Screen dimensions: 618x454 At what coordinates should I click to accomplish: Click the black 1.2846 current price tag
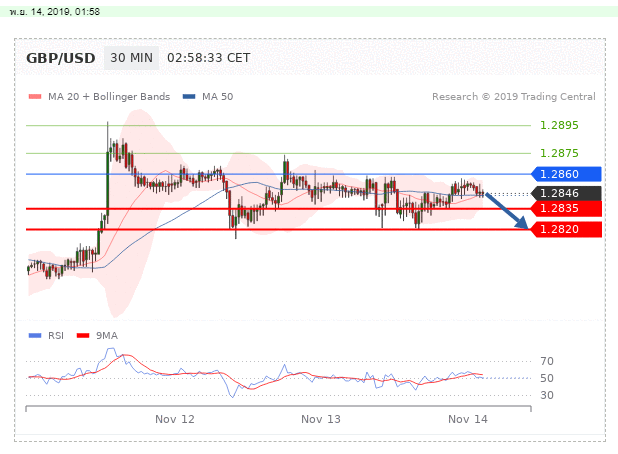(566, 193)
